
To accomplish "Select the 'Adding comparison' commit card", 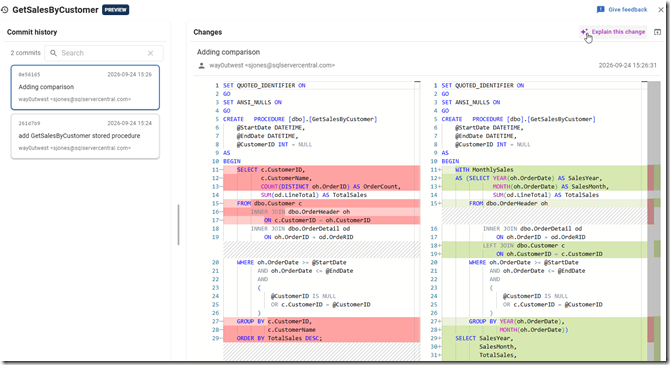I will (85, 87).
